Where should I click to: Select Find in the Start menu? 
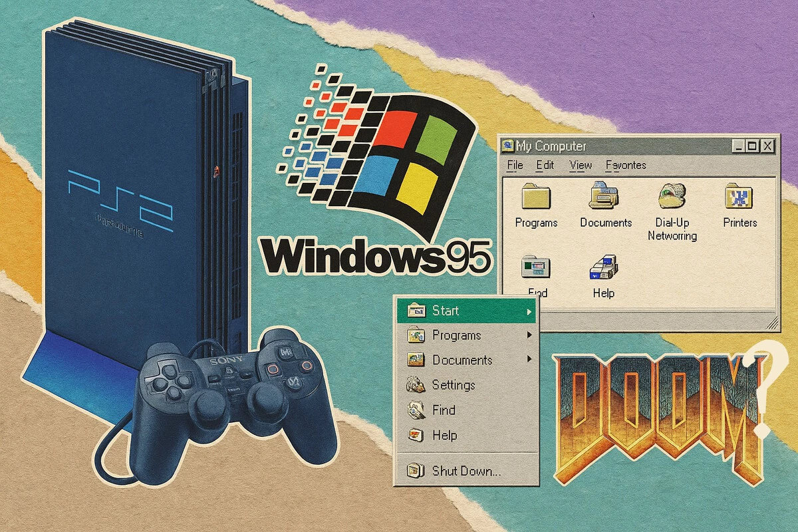[444, 410]
